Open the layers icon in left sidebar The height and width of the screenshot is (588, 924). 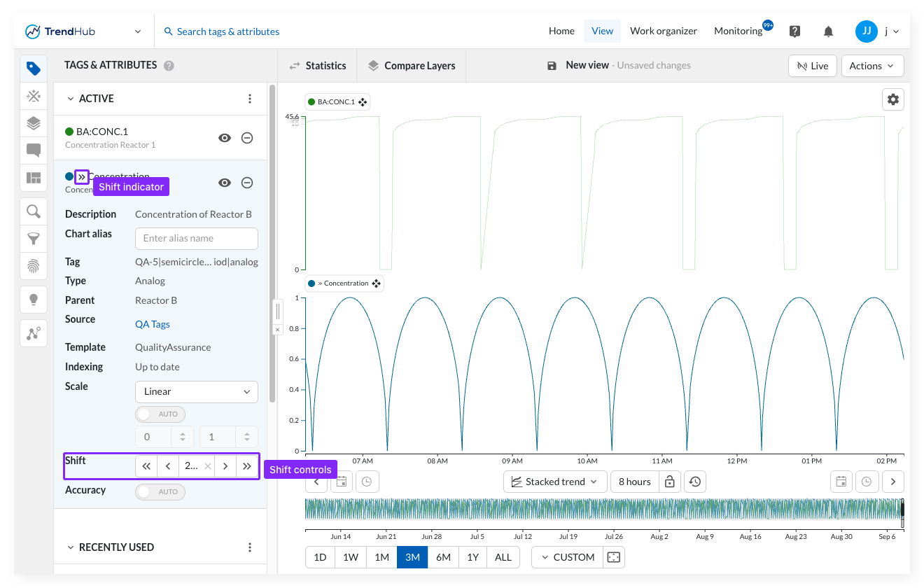pyautogui.click(x=34, y=123)
